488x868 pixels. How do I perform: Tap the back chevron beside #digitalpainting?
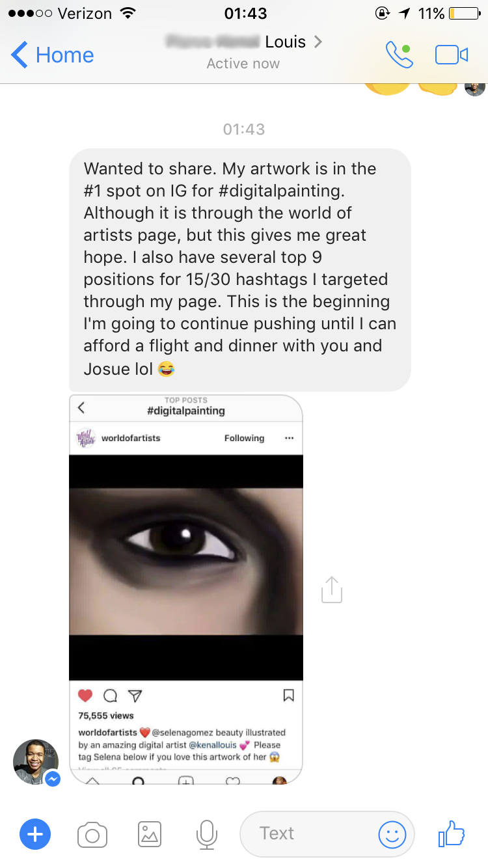coord(81,408)
